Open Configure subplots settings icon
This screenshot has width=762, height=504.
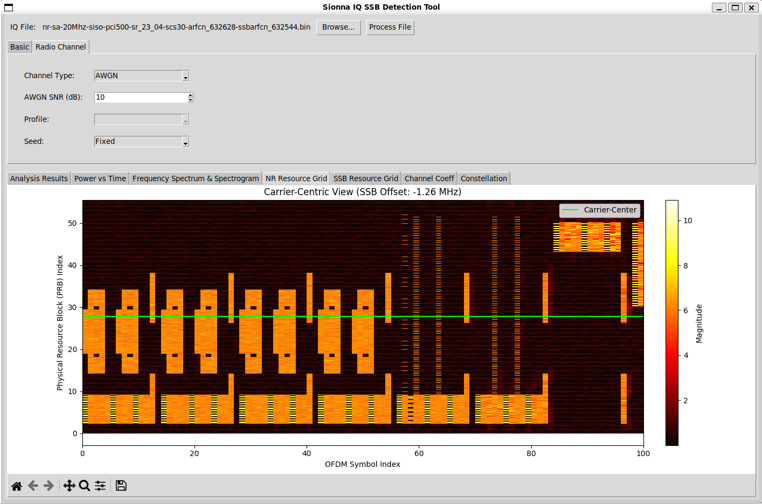pos(100,486)
